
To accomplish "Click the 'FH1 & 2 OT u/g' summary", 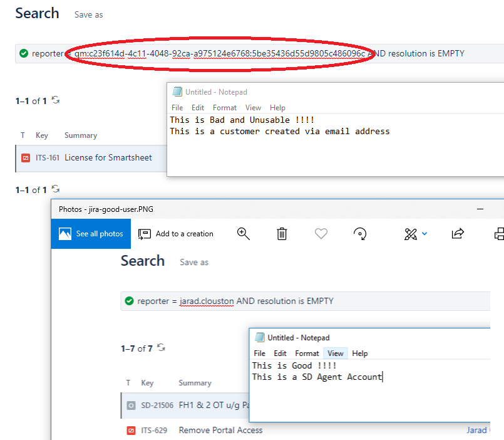I will pos(213,405).
